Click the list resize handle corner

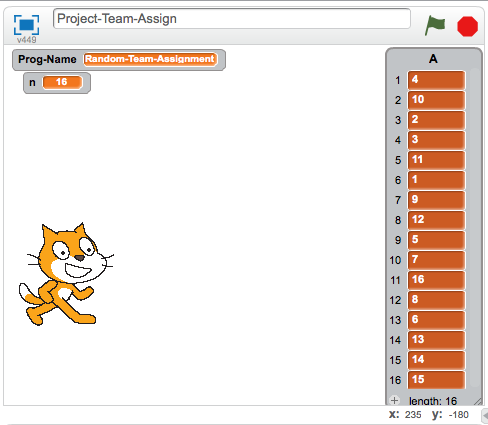[x=477, y=401]
